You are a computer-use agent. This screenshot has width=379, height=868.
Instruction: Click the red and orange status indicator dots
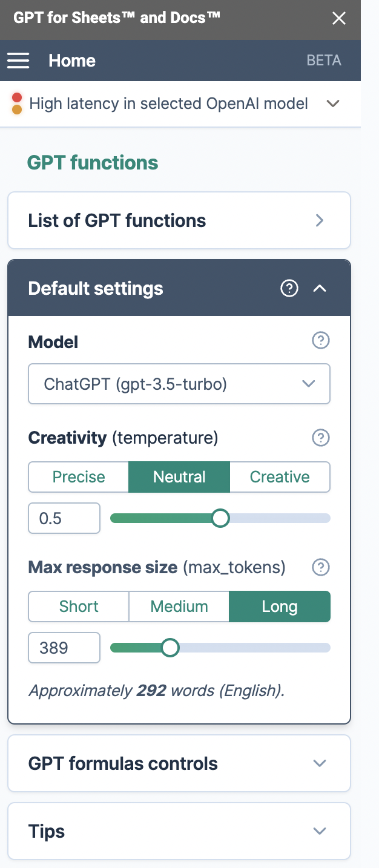(17, 104)
